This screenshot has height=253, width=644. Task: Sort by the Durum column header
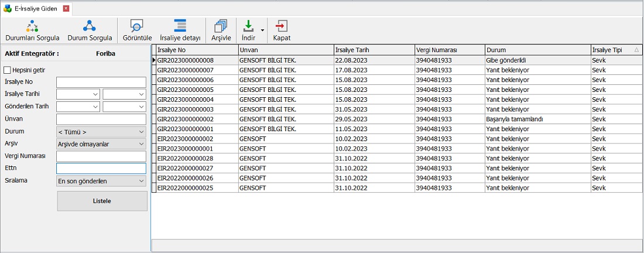538,50
